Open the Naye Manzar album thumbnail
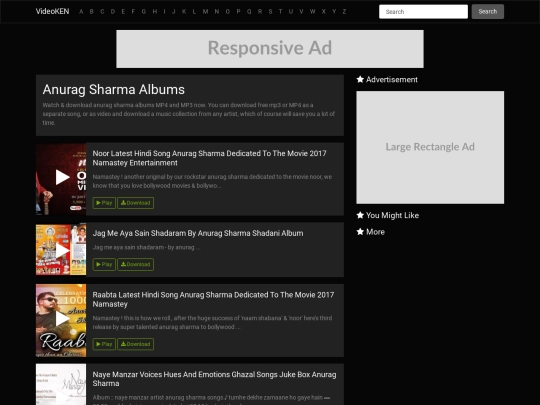Screen dimensions: 540x405 (x=61, y=384)
